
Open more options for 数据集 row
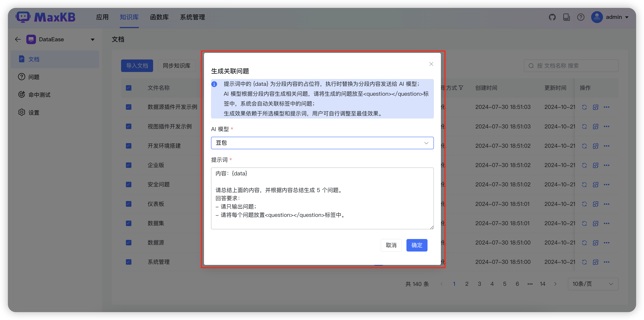tap(606, 223)
